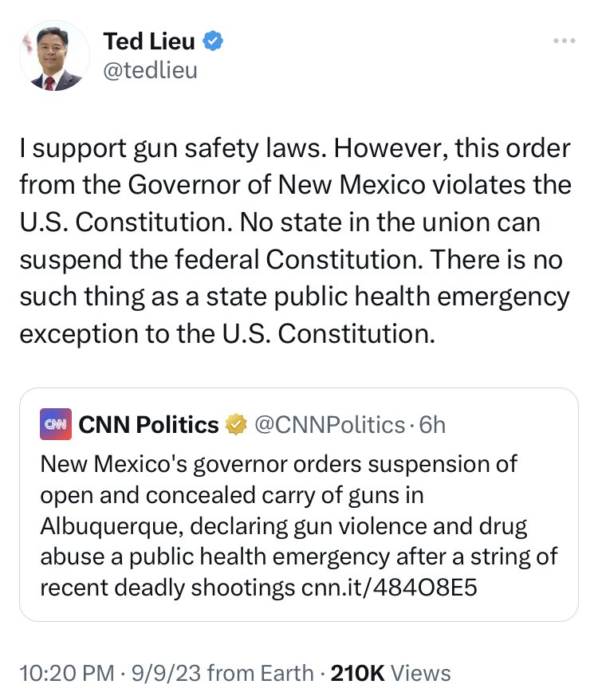Click main tweet text starting 'I support gun safety'
The width and height of the screenshot is (598, 700).
click(295, 149)
